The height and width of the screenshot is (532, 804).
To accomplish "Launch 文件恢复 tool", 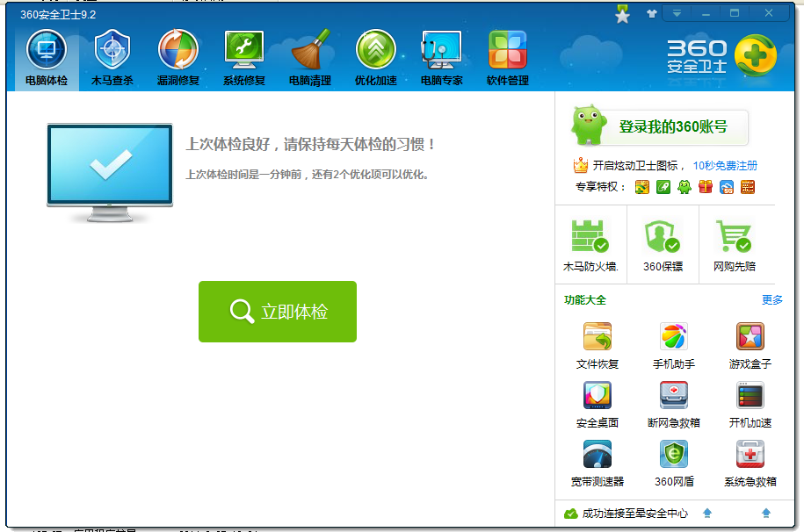I will click(598, 346).
